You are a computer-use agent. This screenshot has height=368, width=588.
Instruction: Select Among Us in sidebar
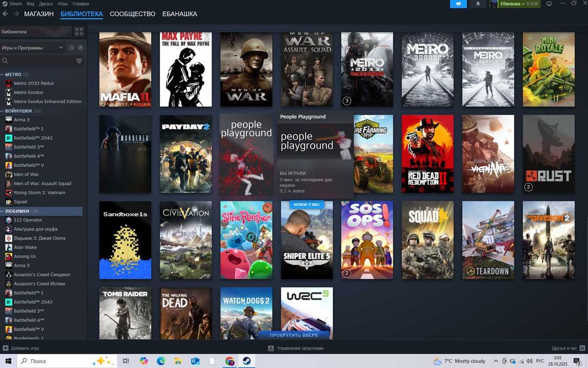coord(25,257)
